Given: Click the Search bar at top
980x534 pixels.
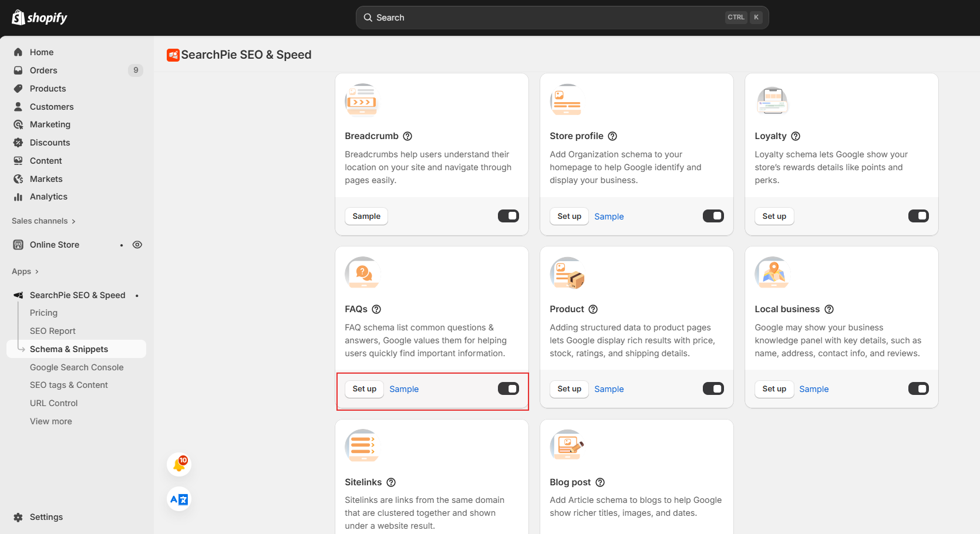Looking at the screenshot, I should click(561, 17).
